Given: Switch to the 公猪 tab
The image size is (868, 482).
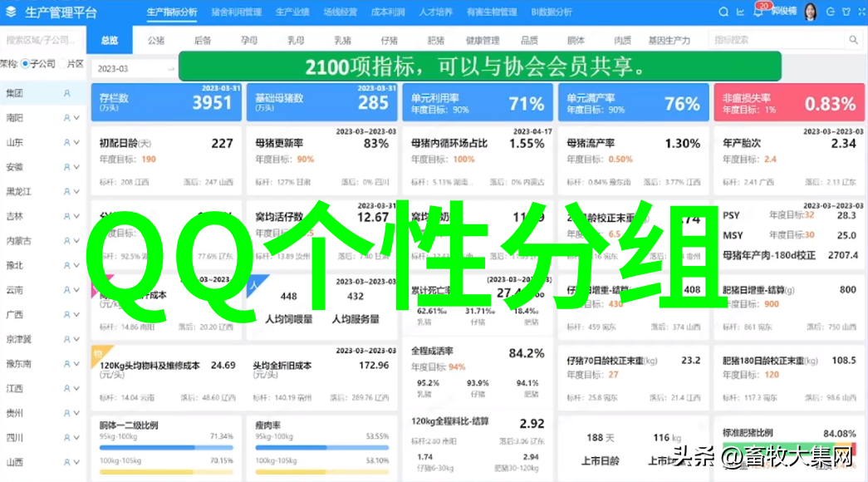Looking at the screenshot, I should click(156, 41).
